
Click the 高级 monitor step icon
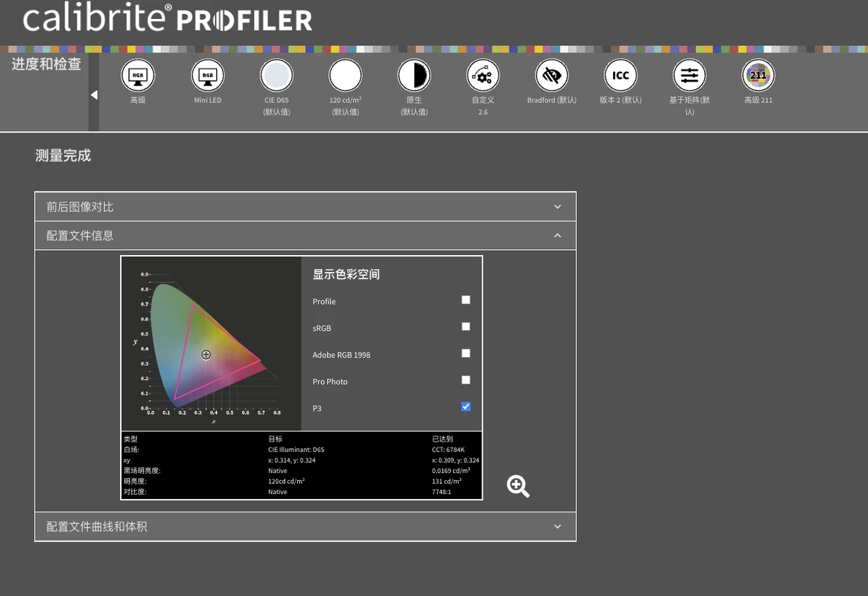point(138,75)
